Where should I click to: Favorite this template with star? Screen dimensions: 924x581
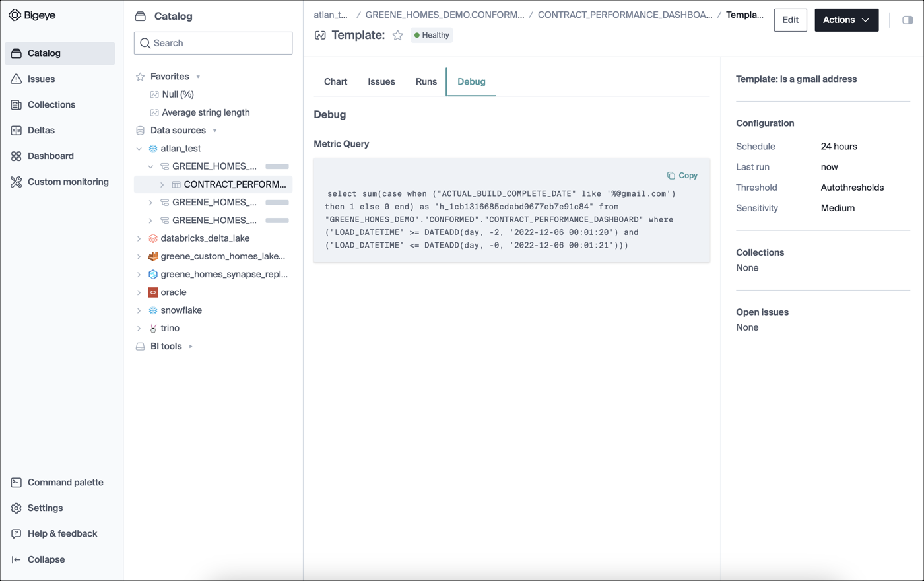[x=397, y=36]
